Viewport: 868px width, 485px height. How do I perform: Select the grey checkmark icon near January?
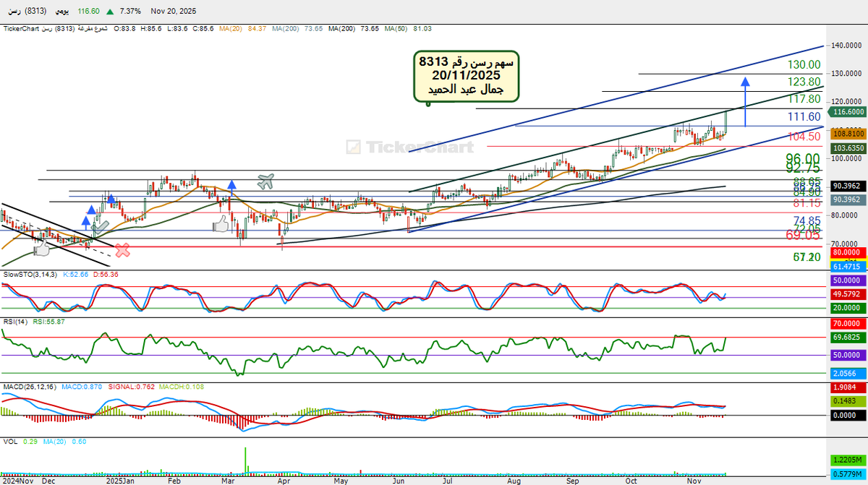pos(101,226)
